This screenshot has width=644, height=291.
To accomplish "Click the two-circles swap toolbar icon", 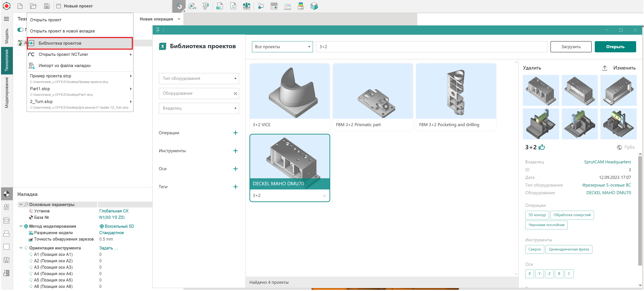I will [261, 6].
